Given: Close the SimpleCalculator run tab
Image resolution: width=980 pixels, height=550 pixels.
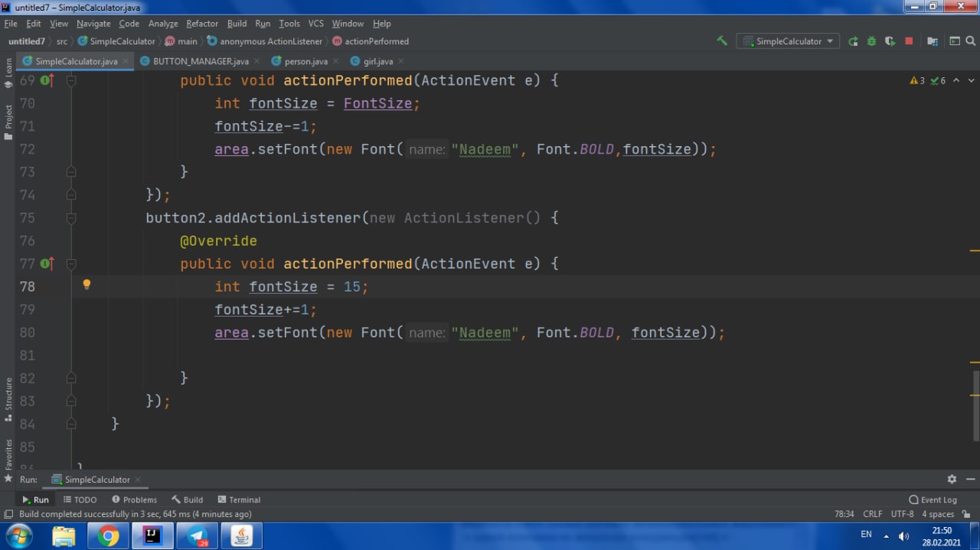Looking at the screenshot, I should 138,480.
